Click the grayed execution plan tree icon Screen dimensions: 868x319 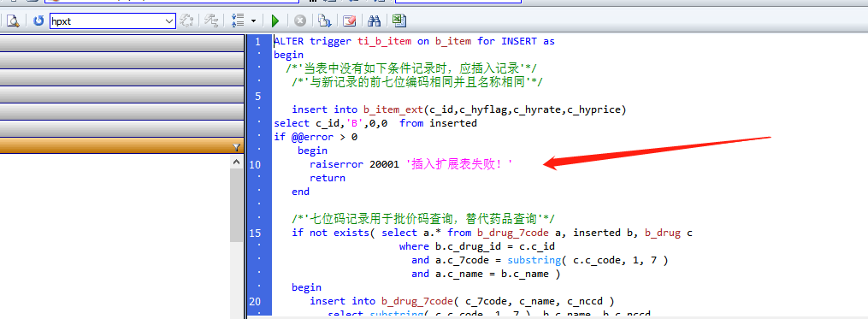(211, 21)
